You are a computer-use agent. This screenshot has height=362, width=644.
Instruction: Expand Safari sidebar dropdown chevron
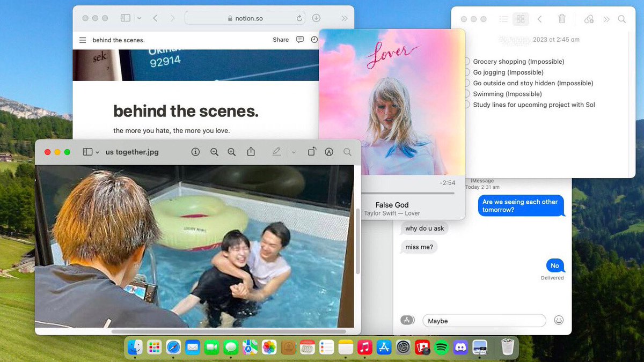tap(139, 18)
